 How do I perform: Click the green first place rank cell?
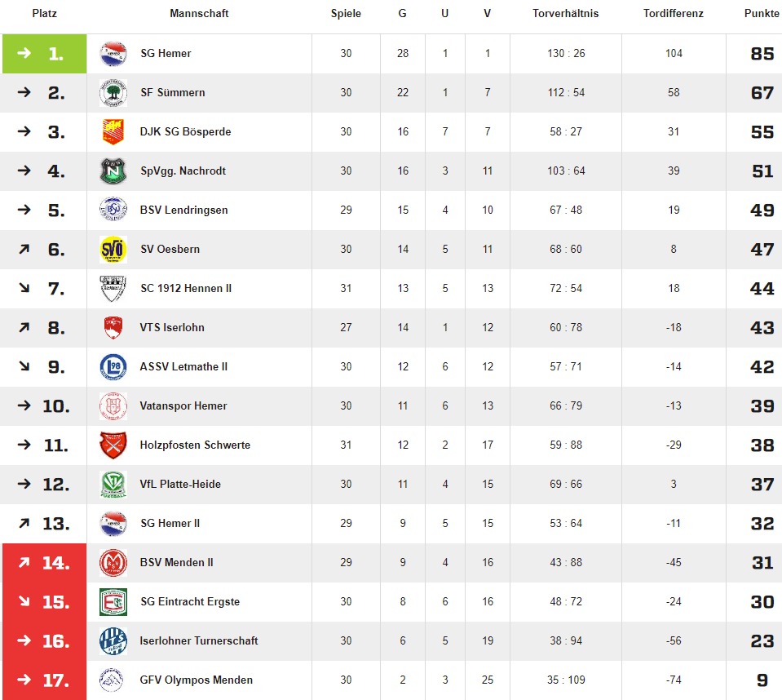coord(44,54)
